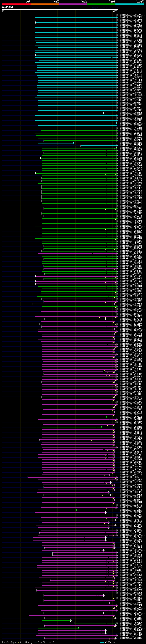Click the white query length bar
The width and height of the screenshot is (146, 644).
(60, 10)
